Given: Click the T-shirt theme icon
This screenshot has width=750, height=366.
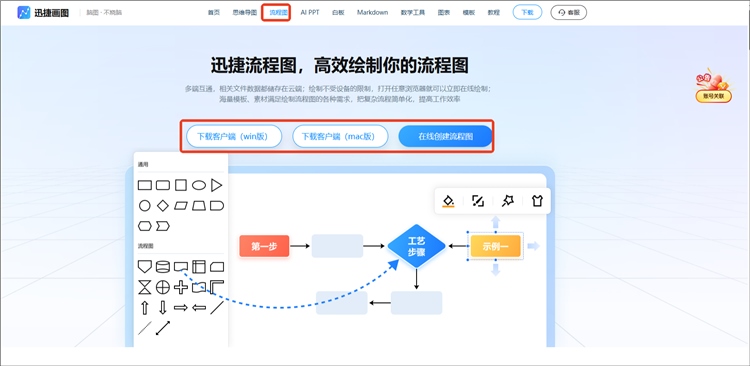Looking at the screenshot, I should pyautogui.click(x=537, y=201).
